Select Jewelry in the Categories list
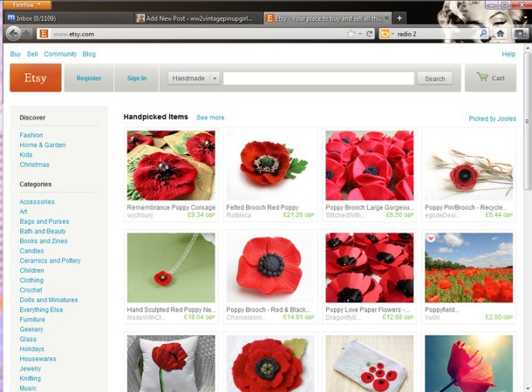 click(30, 368)
